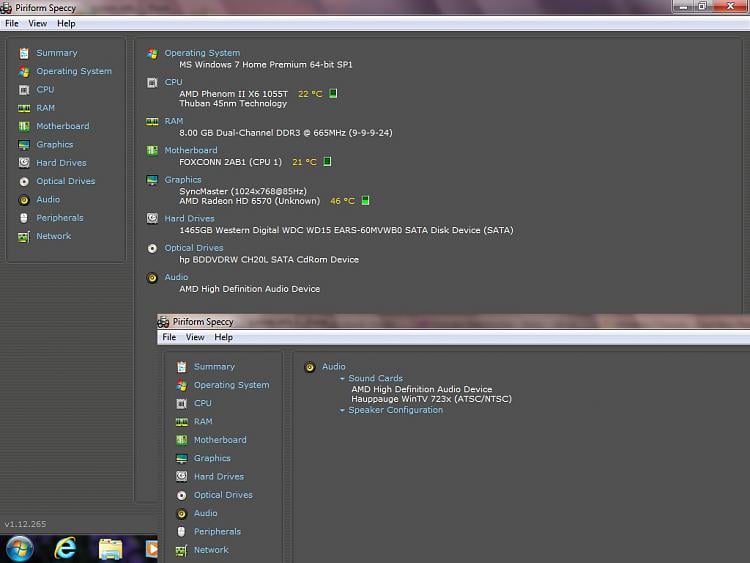
Task: Click the MS Windows 7 Home Premium text
Action: coord(266,65)
